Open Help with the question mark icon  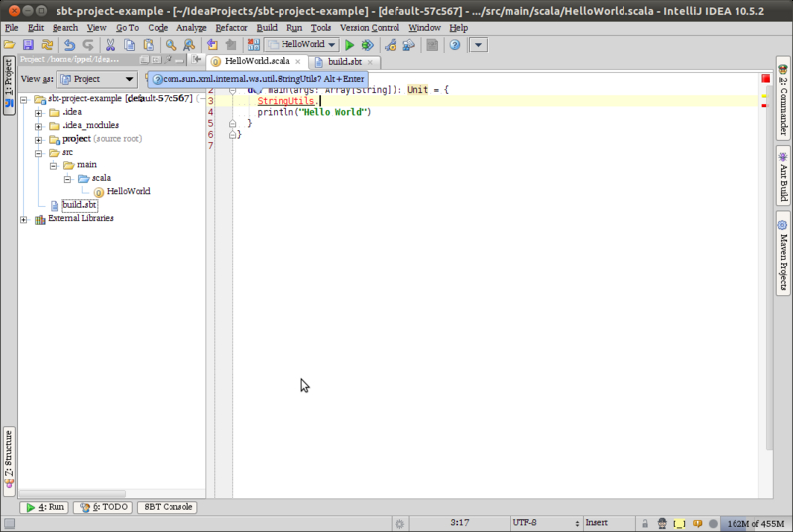click(x=455, y=45)
